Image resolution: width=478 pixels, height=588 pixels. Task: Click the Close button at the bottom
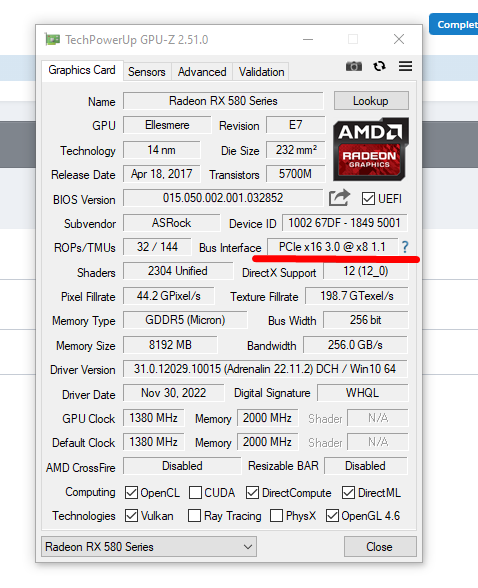[x=379, y=546]
